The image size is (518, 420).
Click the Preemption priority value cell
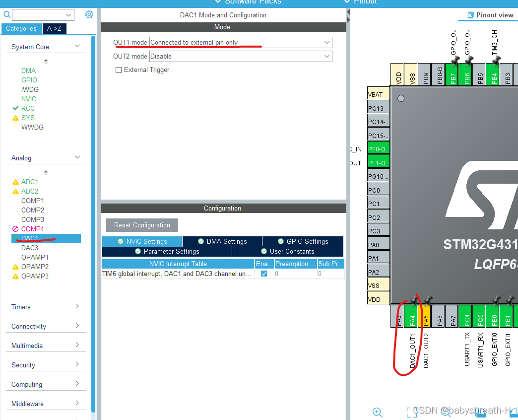295,274
